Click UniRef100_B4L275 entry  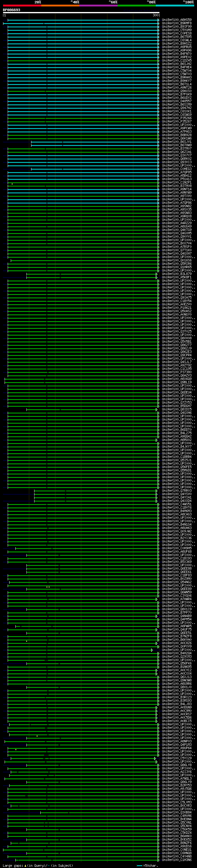(x=177, y=433)
